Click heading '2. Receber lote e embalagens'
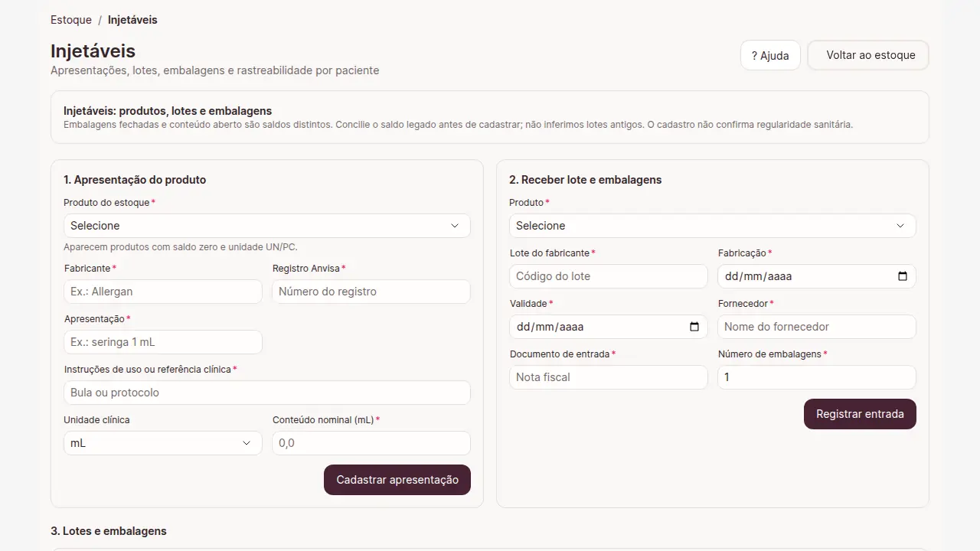Viewport: 980px width, 551px height. [x=586, y=180]
